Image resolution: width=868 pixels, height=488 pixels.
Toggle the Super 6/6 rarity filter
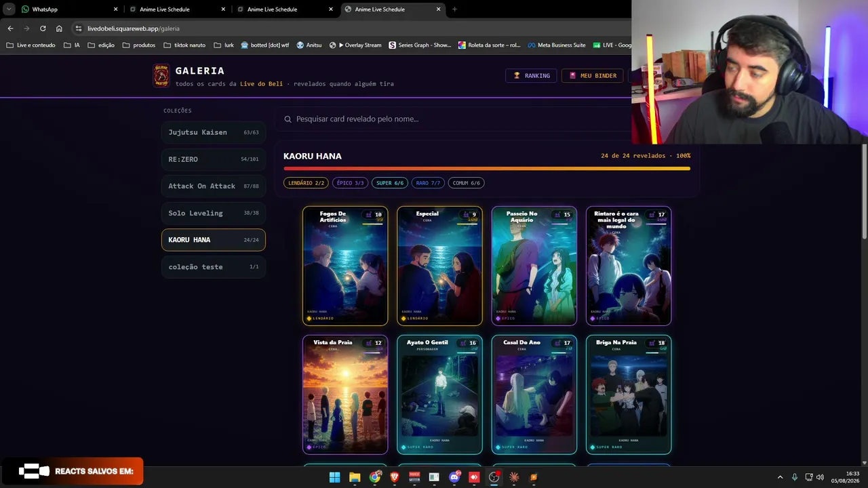[390, 183]
